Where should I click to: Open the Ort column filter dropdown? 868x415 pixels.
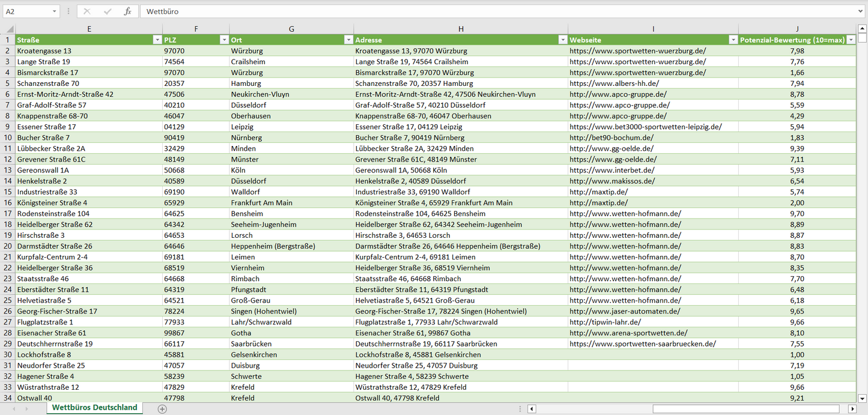pos(348,40)
